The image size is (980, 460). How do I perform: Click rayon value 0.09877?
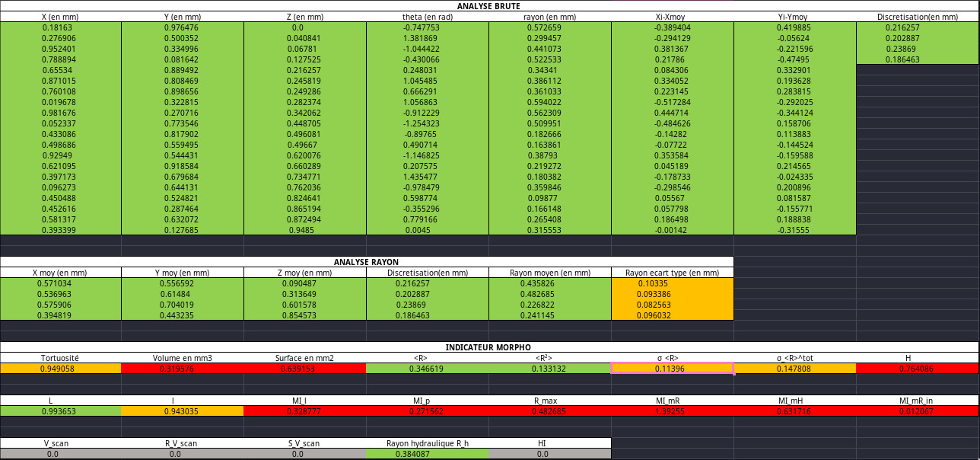click(x=550, y=198)
